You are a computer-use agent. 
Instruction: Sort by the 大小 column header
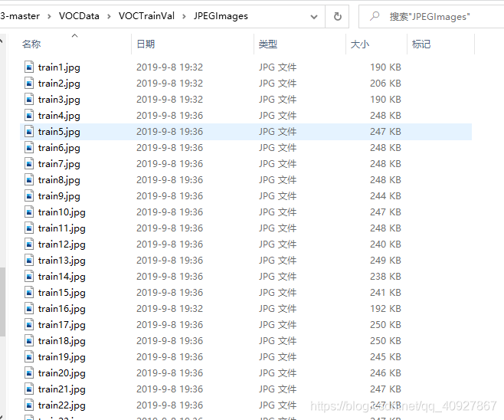pyautogui.click(x=360, y=44)
